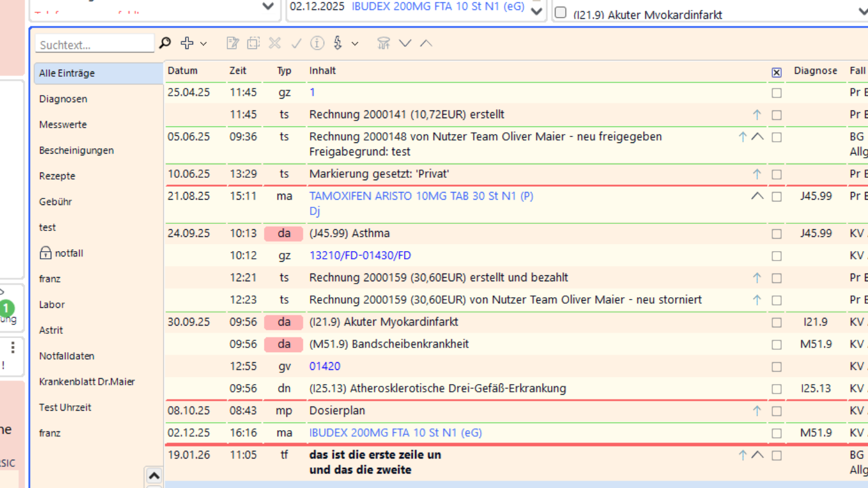
Task: Click the checkmark confirm icon in toolbar
Action: tap(296, 43)
